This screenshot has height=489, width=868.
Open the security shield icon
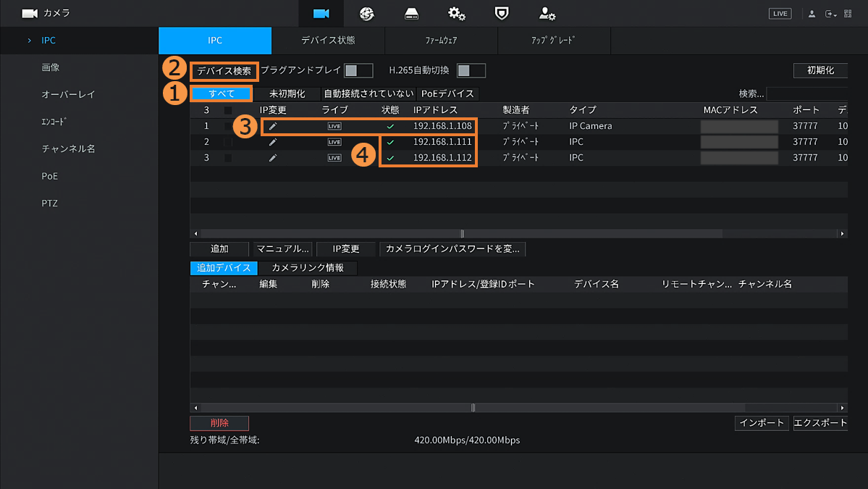point(501,14)
